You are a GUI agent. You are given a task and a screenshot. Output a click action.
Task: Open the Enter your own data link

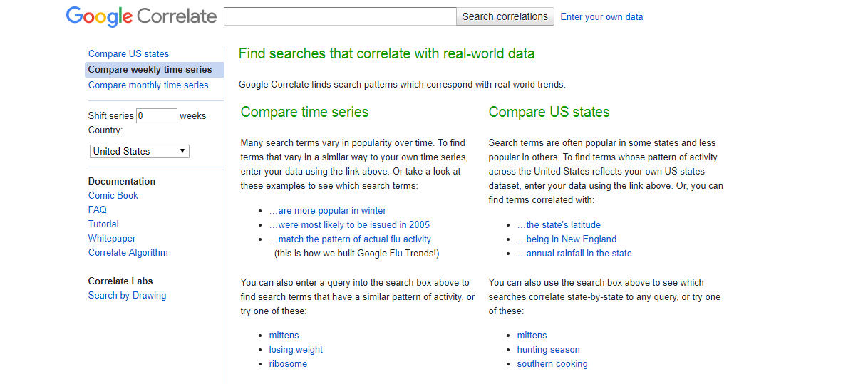601,17
